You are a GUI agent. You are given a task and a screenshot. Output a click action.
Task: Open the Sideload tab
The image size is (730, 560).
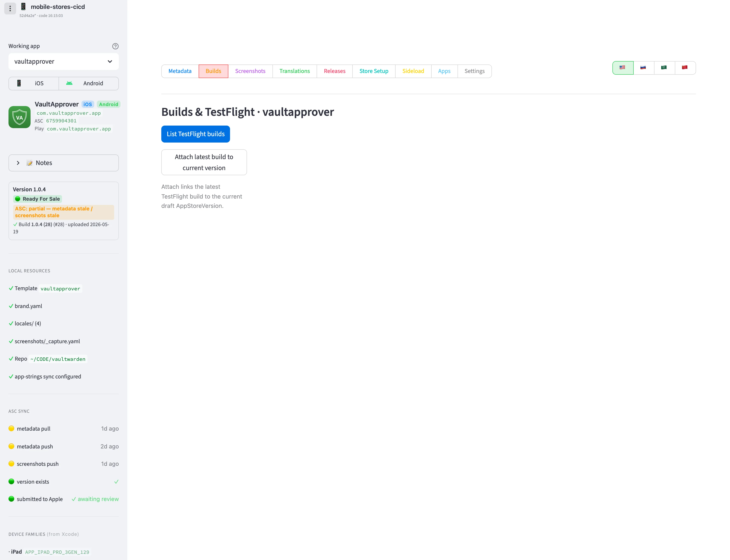click(413, 71)
